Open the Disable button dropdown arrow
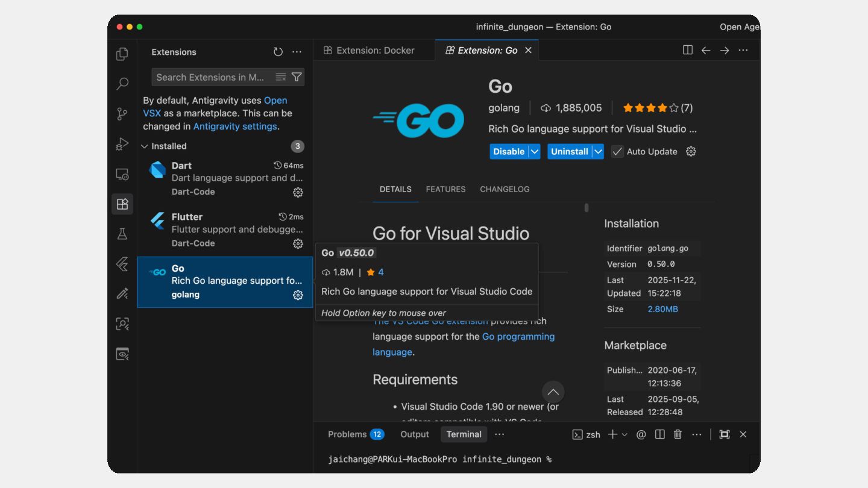 (x=535, y=152)
